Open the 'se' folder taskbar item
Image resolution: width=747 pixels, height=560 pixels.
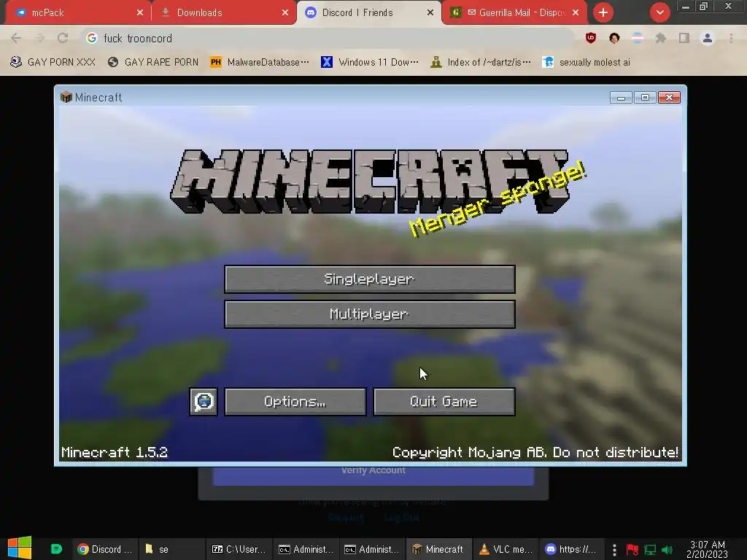click(171, 549)
